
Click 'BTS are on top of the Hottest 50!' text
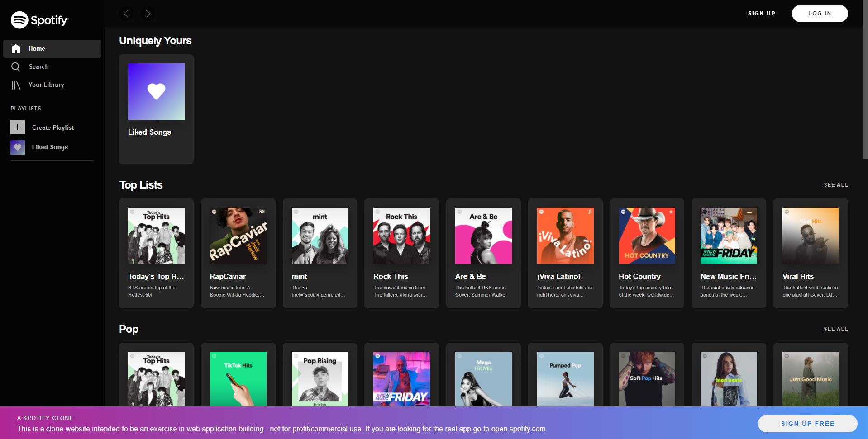click(152, 291)
